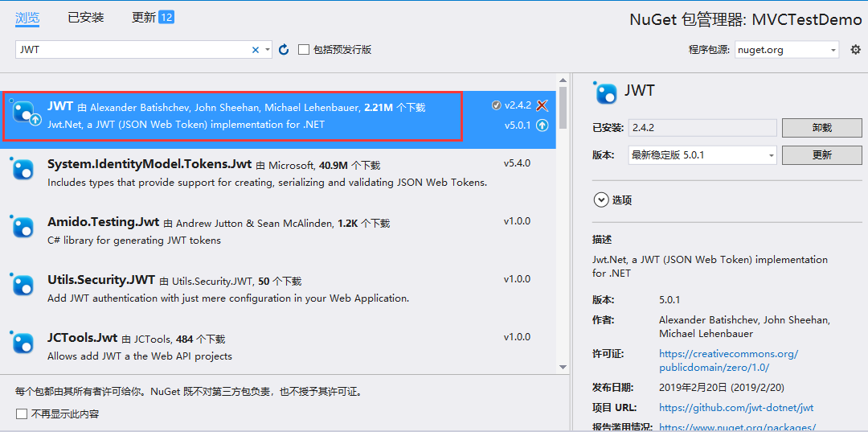Click the 2019年2月20日 publish date value
868x432 pixels.
tap(722, 387)
